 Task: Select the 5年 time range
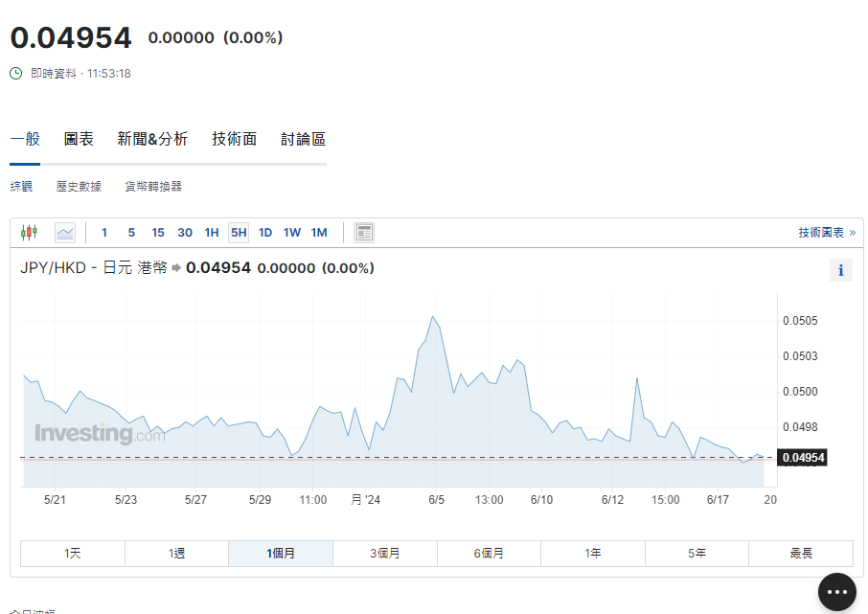pyautogui.click(x=697, y=554)
